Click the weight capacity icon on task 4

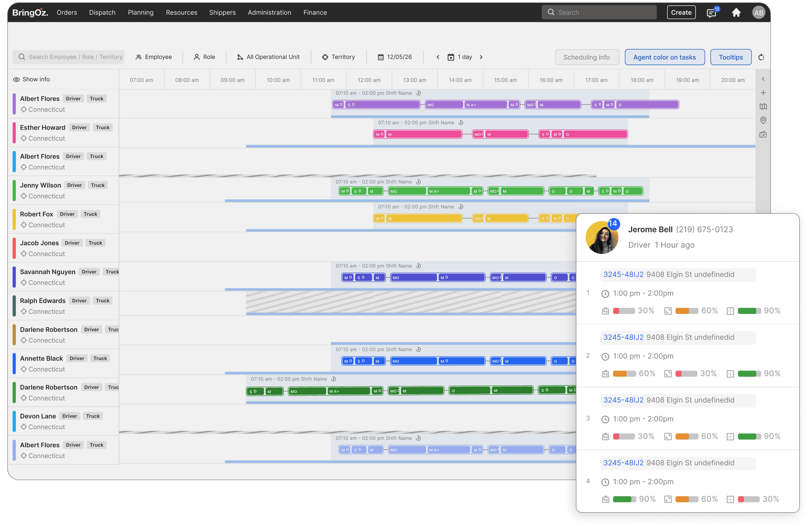coord(605,500)
